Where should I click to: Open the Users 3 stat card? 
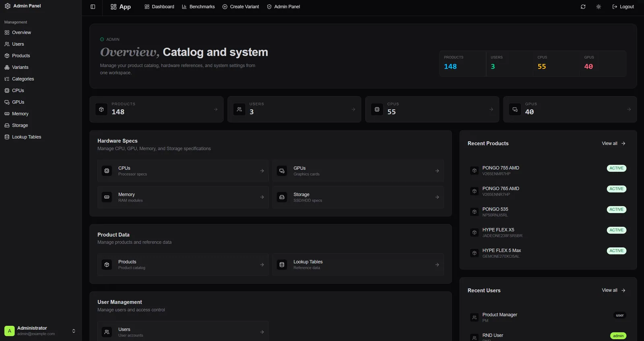pos(294,110)
